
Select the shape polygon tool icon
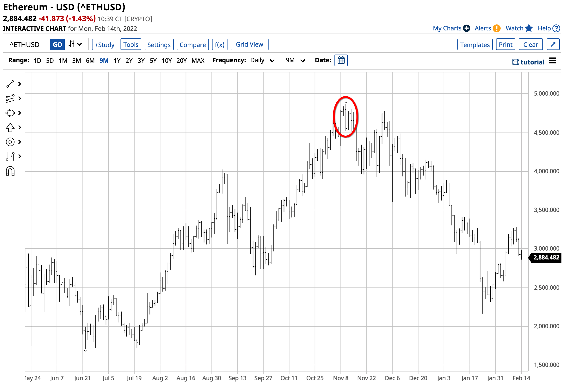10,113
